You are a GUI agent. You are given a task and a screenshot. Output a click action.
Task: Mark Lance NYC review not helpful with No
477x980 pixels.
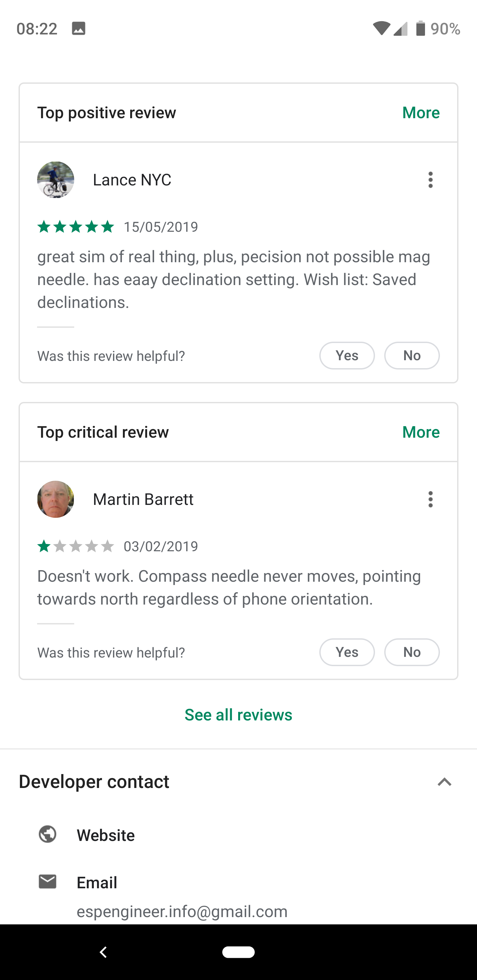(x=412, y=355)
